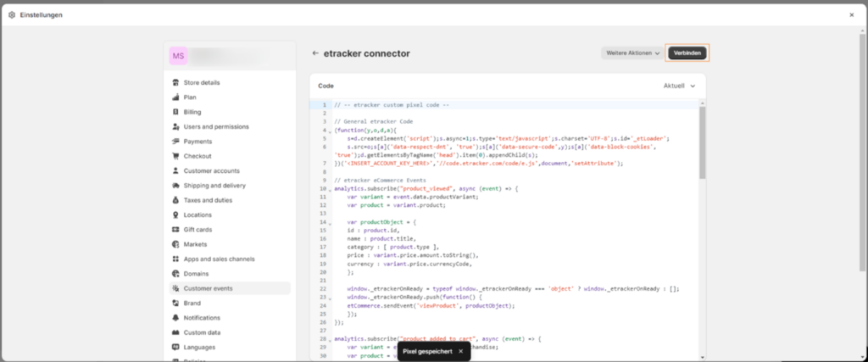868x362 pixels.
Task: Click the Plan chart icon
Action: pyautogui.click(x=175, y=97)
